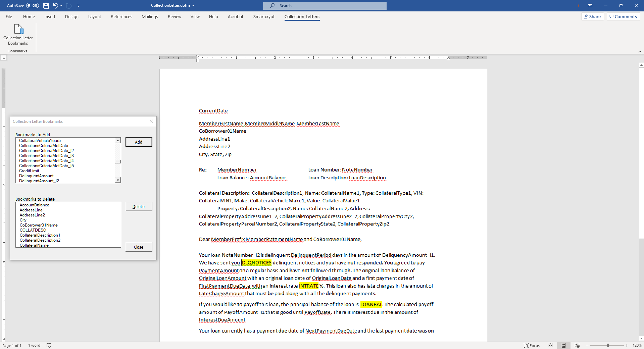Click the Add button in bookmarks dialog
Viewport: 644px width, 349px height.
click(x=139, y=142)
